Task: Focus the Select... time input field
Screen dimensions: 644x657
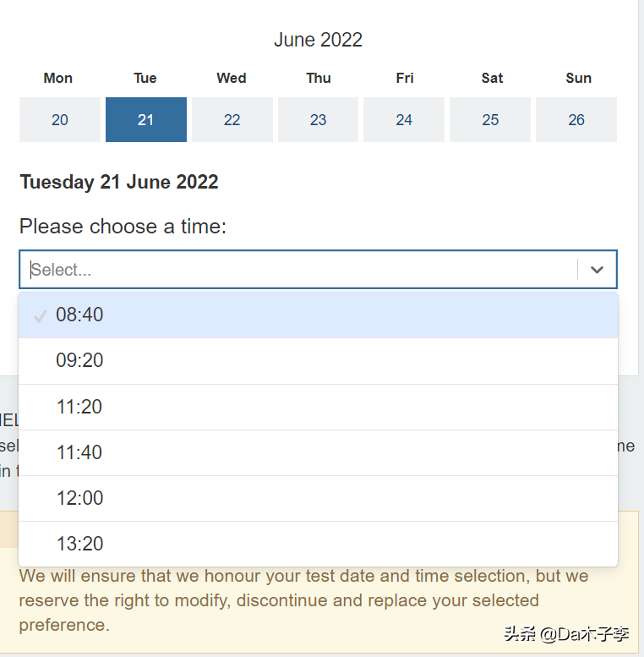Action: (298, 270)
